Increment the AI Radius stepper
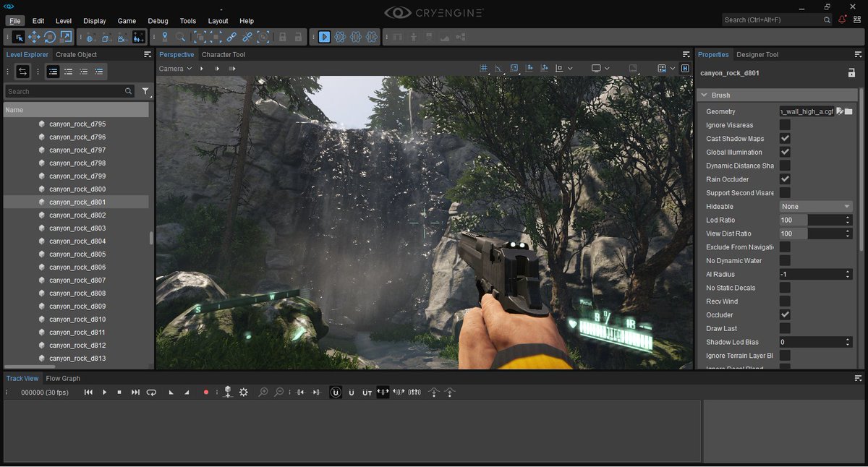This screenshot has height=467, width=868. tap(848, 272)
